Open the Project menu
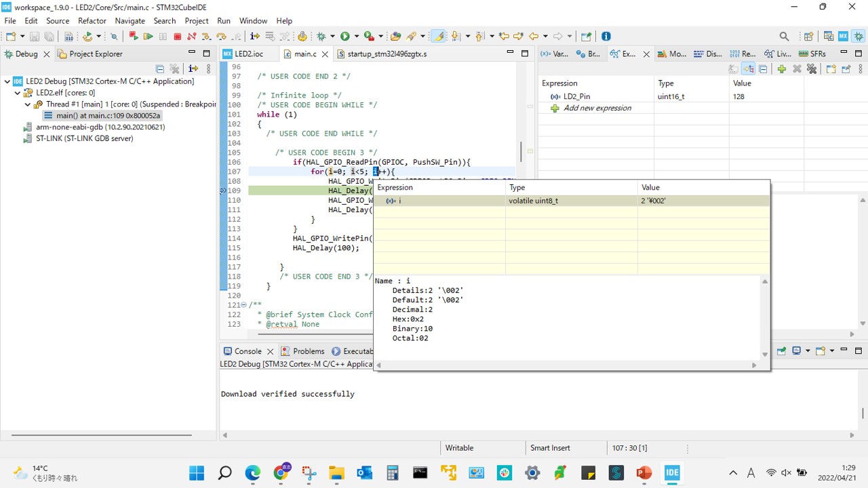Viewport: 868px width, 488px height. coord(197,21)
